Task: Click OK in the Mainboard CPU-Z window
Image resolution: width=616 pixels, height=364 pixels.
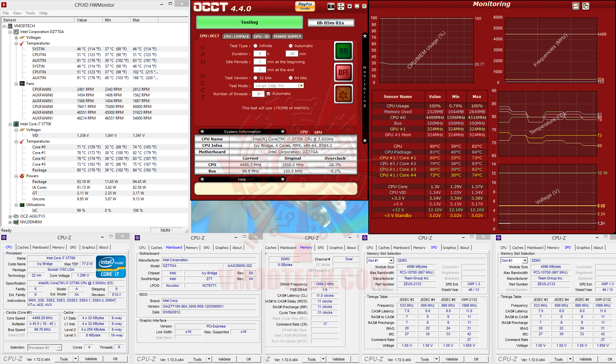Action: [x=249, y=359]
